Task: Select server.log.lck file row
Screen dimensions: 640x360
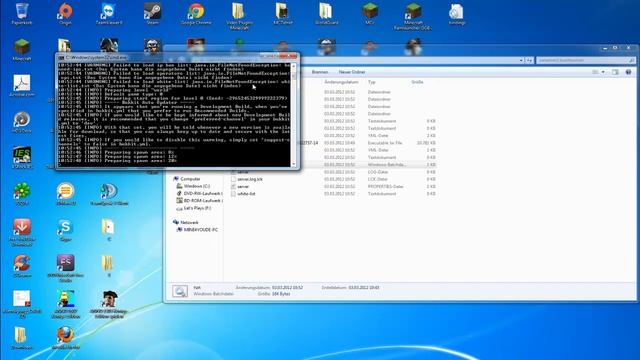Action: tap(333, 179)
